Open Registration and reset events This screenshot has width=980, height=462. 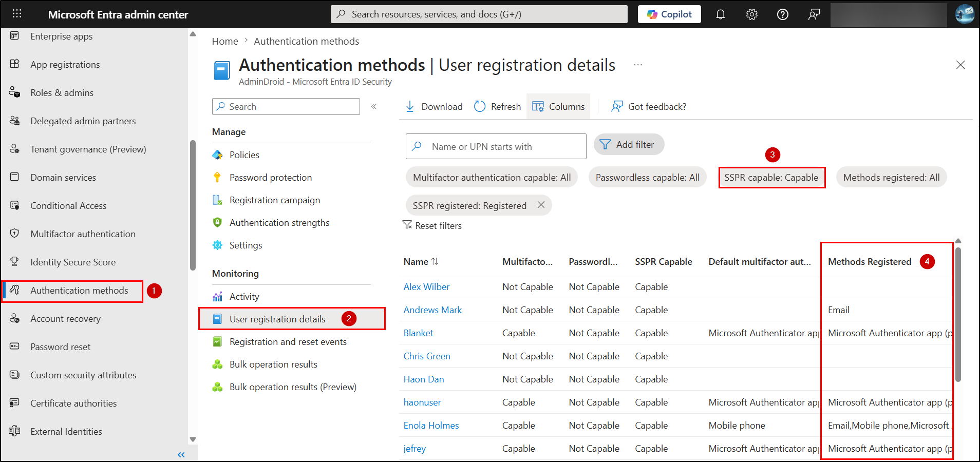click(288, 342)
